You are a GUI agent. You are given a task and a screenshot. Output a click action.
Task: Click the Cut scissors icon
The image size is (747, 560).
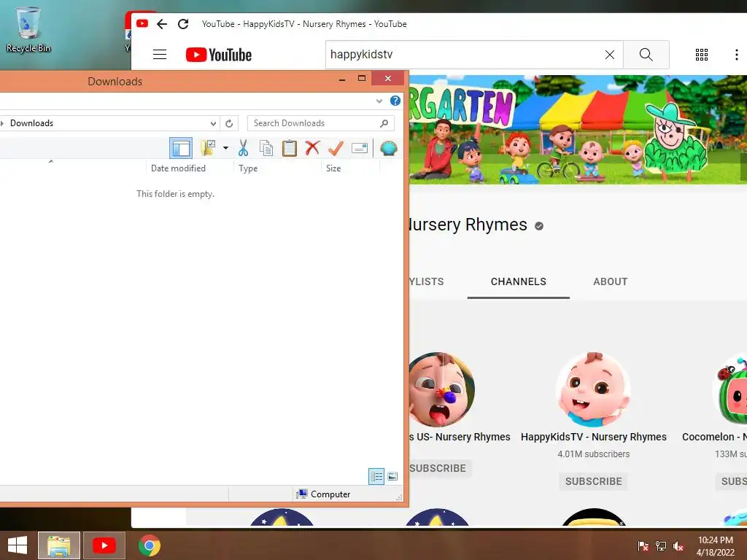tap(243, 148)
